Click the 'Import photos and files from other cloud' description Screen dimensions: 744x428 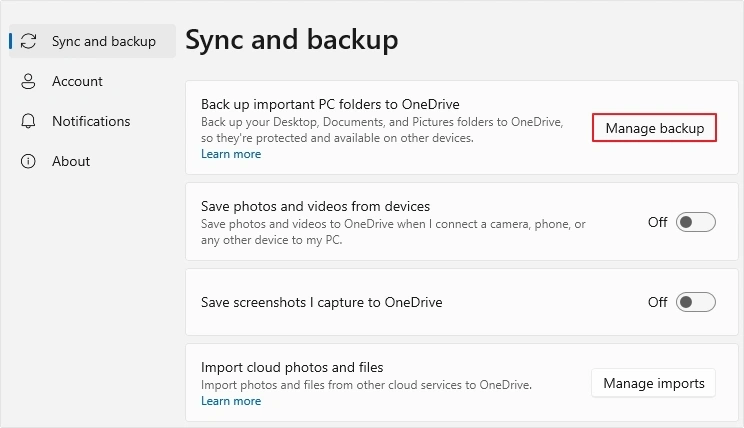[366, 385]
